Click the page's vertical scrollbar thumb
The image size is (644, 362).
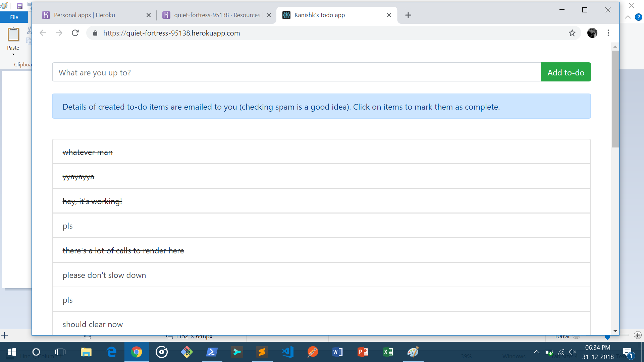[x=615, y=99]
